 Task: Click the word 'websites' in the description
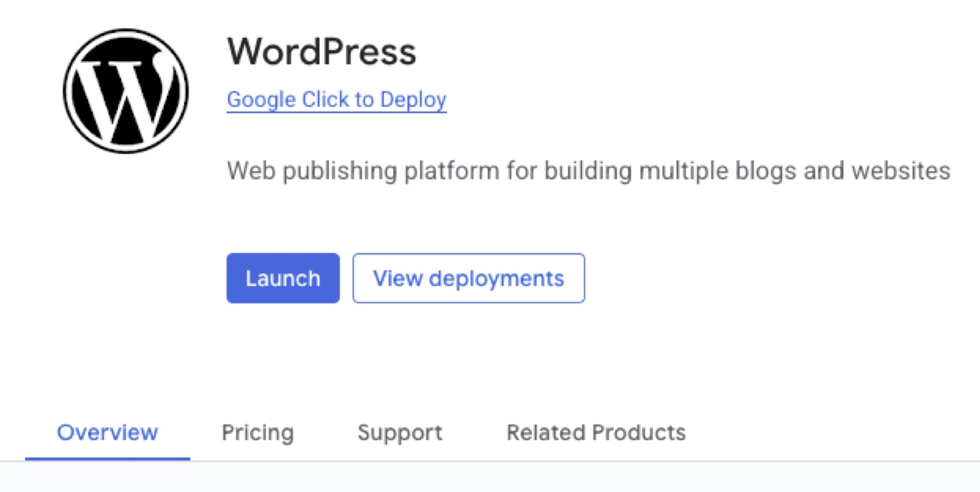900,171
